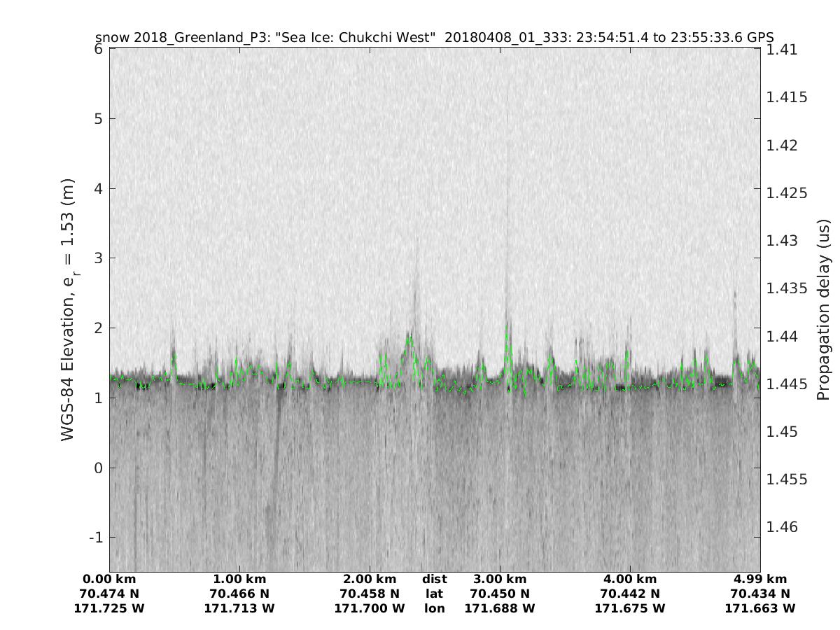Select the elevation tick label 3
Viewport: 840px width, 630px height.
point(99,258)
